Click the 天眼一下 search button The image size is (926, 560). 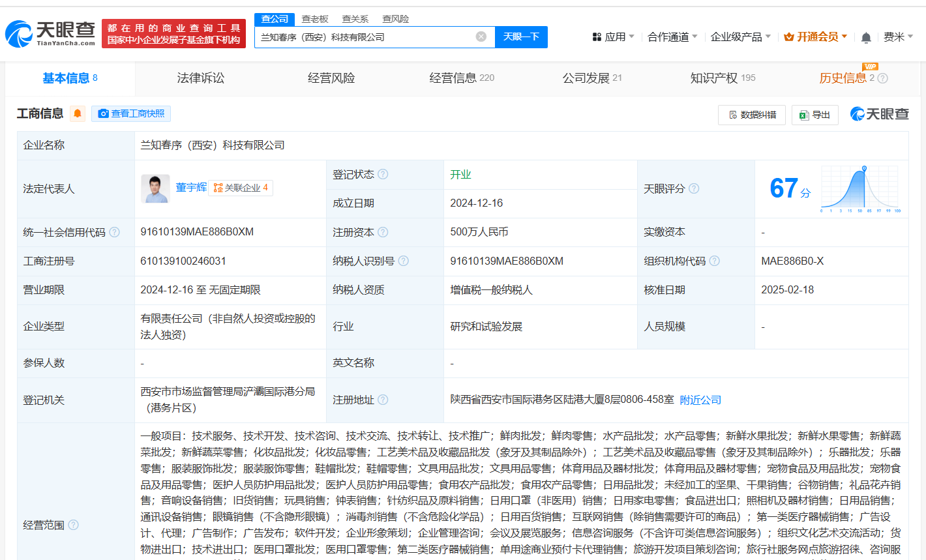coord(521,37)
